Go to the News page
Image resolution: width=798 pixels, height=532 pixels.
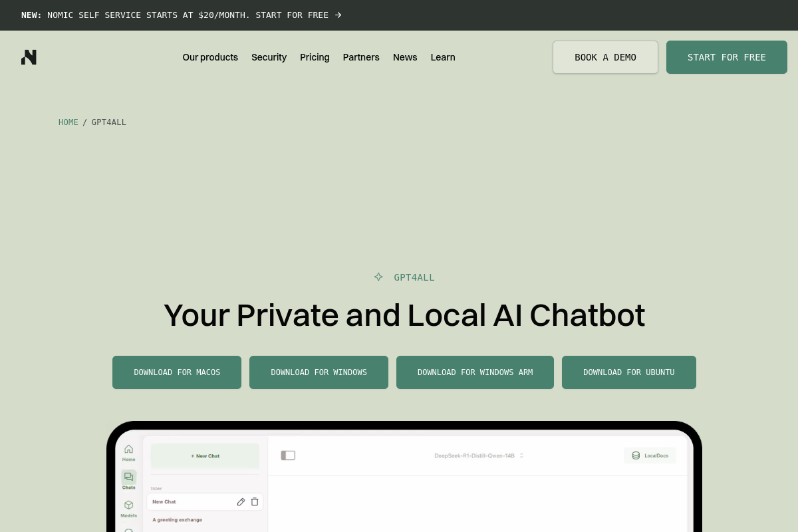click(405, 57)
